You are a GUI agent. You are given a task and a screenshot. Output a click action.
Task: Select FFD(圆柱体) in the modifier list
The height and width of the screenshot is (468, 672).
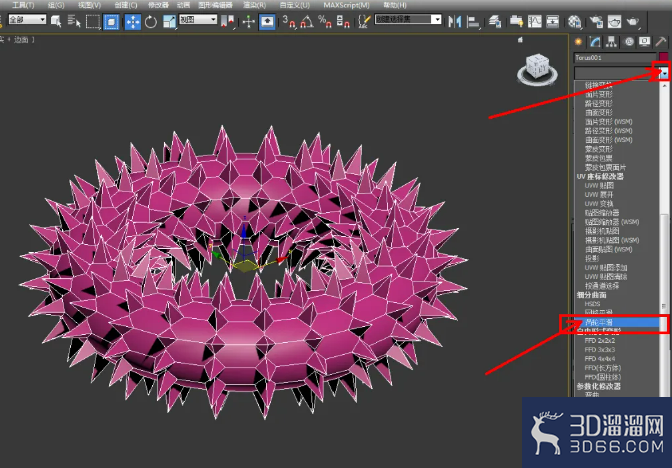click(x=603, y=377)
